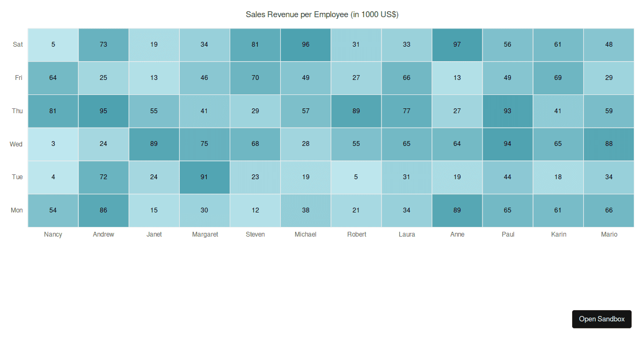Screen dimensions: 644x338
Task: Click the chart title Sales Revenue per Employee
Action: pyautogui.click(x=322, y=14)
